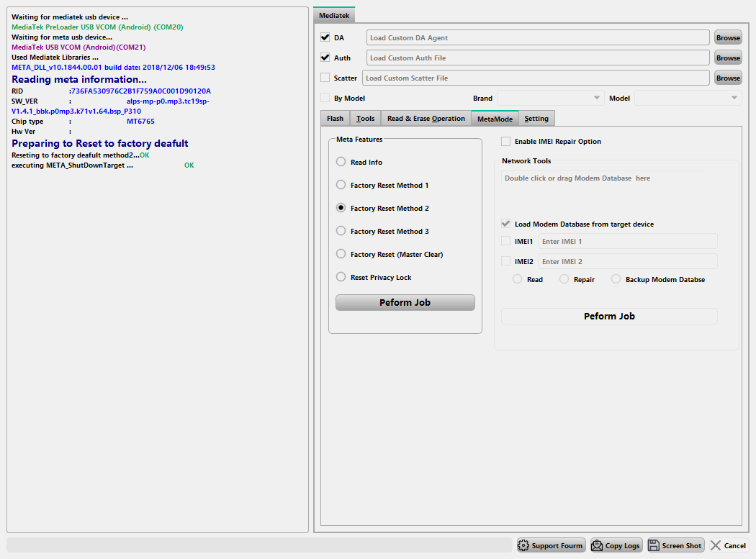Open the Setting tab
Image resolution: width=756 pixels, height=559 pixels.
(x=536, y=119)
